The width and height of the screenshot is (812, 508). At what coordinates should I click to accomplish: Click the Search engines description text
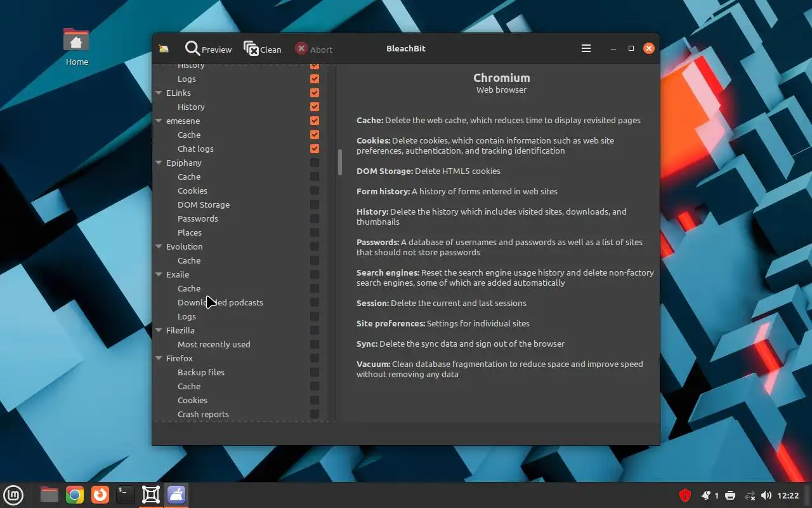click(x=505, y=277)
